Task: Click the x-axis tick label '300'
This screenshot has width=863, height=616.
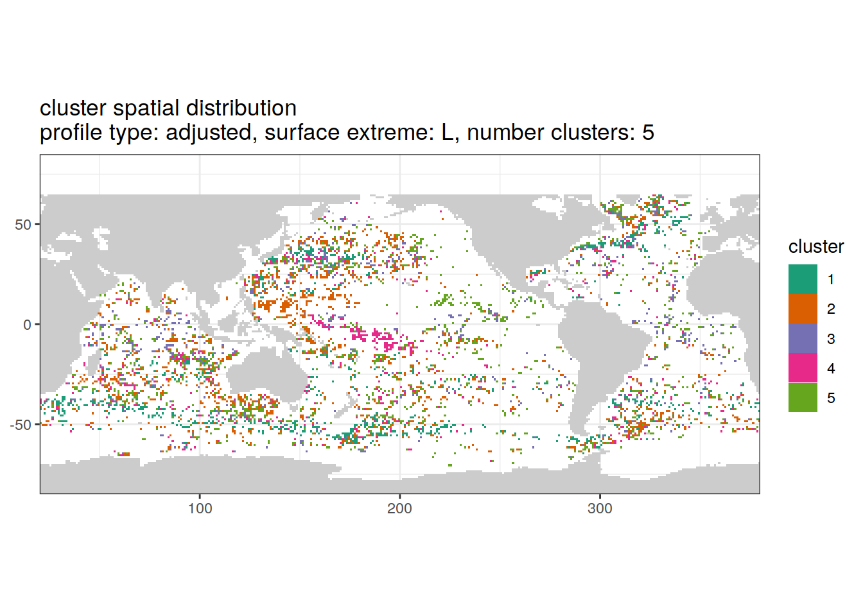Action: 600,508
